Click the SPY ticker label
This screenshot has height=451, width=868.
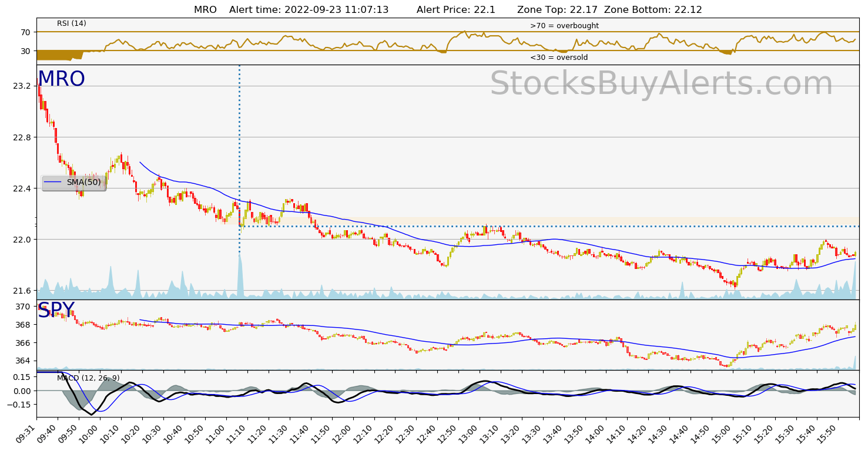[56, 311]
